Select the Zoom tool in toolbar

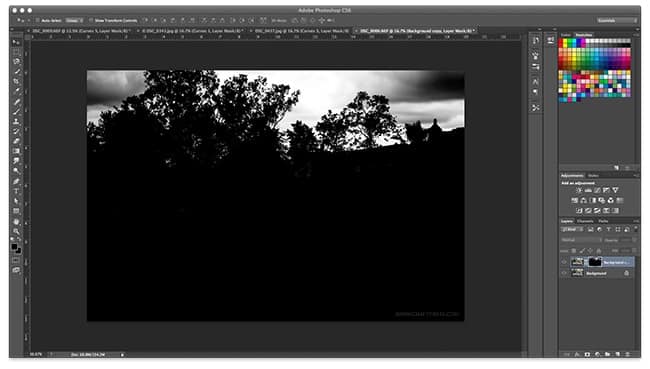[16, 231]
